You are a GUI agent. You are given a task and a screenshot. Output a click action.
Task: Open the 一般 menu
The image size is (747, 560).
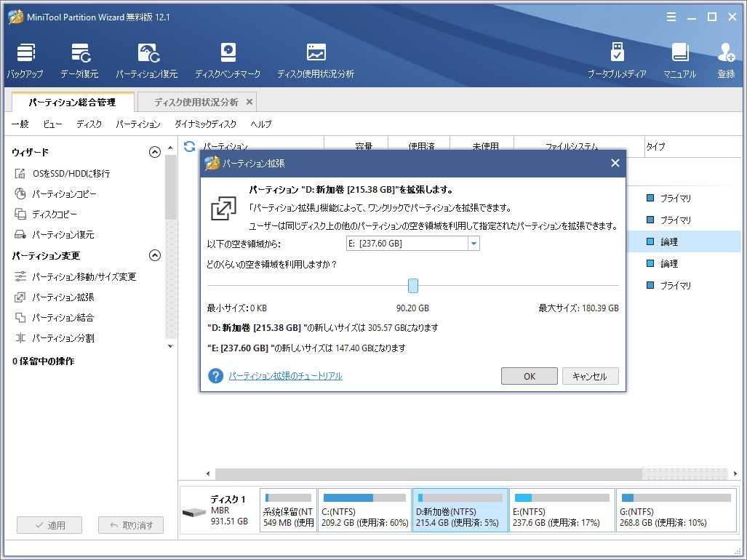tap(20, 124)
